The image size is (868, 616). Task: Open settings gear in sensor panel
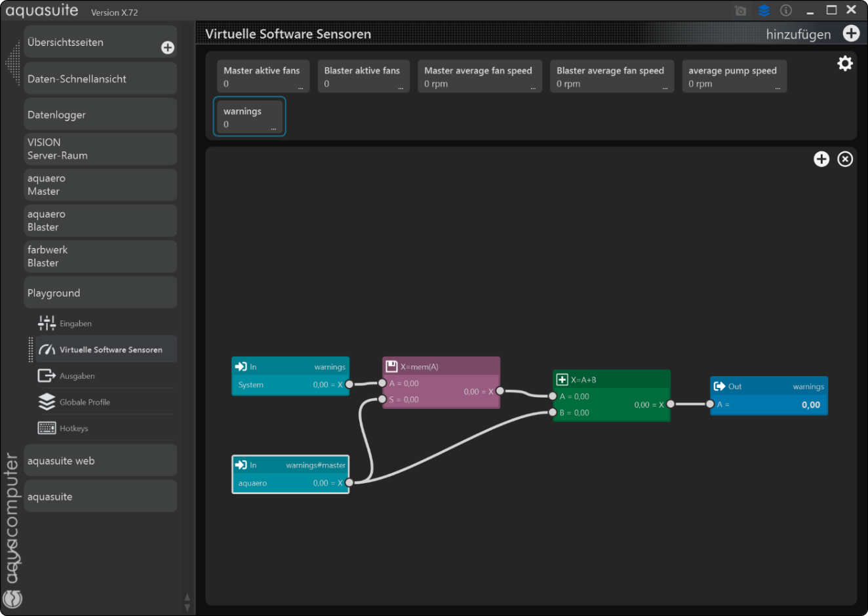click(845, 63)
